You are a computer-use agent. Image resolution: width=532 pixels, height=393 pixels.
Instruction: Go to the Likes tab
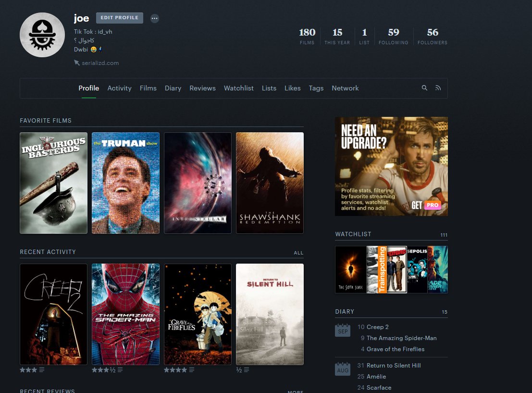pos(293,88)
